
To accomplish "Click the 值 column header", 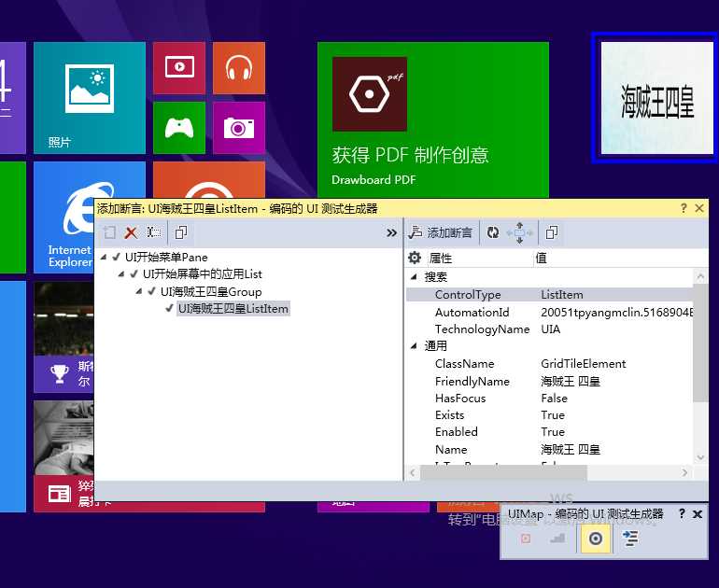I will [541, 258].
